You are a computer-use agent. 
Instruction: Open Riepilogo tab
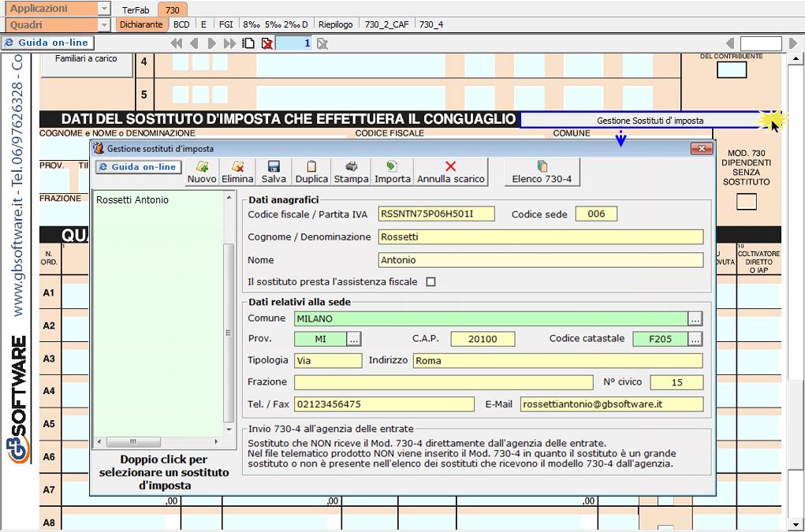tap(335, 24)
